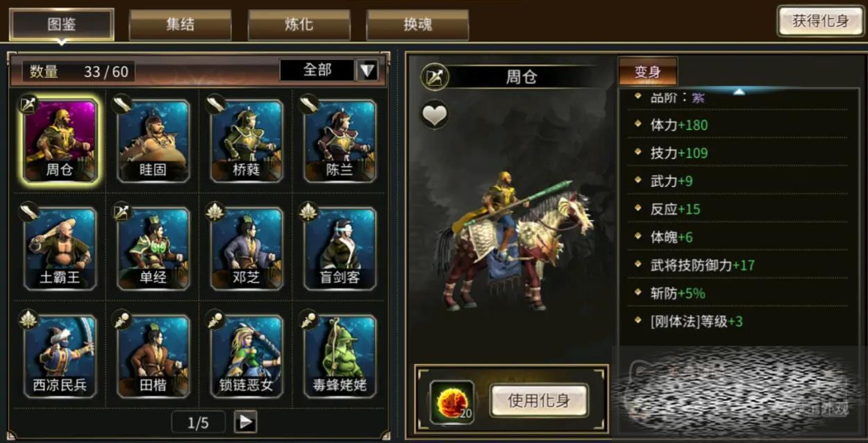Go to the 换魂 tab
The height and width of the screenshot is (443, 868).
coord(417,24)
